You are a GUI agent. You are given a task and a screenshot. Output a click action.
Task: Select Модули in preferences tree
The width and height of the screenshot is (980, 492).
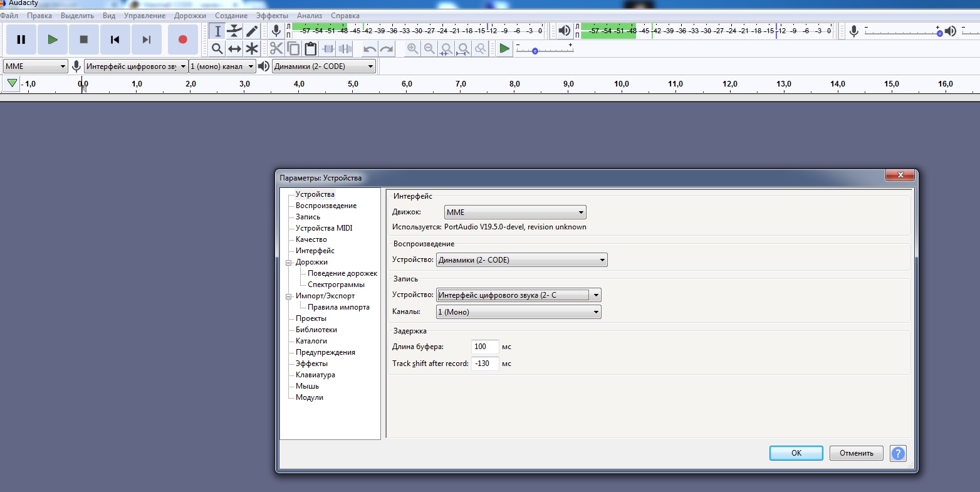[x=310, y=397]
